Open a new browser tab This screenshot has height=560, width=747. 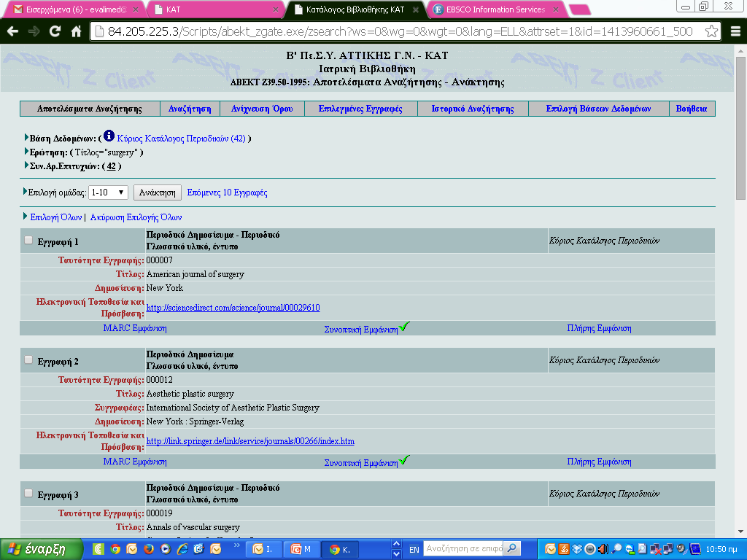click(x=580, y=9)
